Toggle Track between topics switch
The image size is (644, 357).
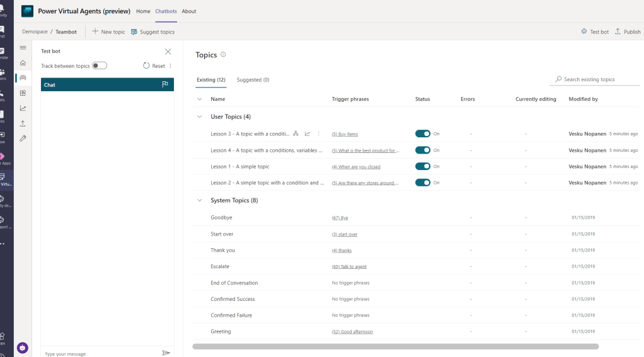100,65
